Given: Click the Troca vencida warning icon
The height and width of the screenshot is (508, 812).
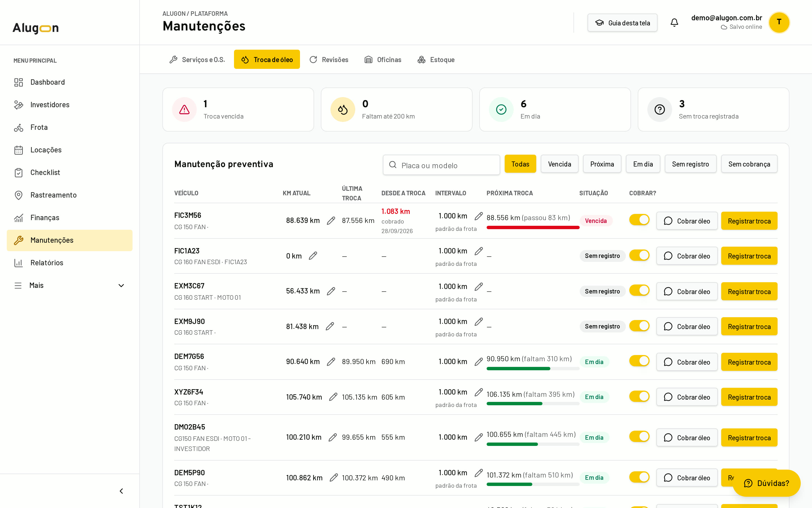Looking at the screenshot, I should pos(184,110).
